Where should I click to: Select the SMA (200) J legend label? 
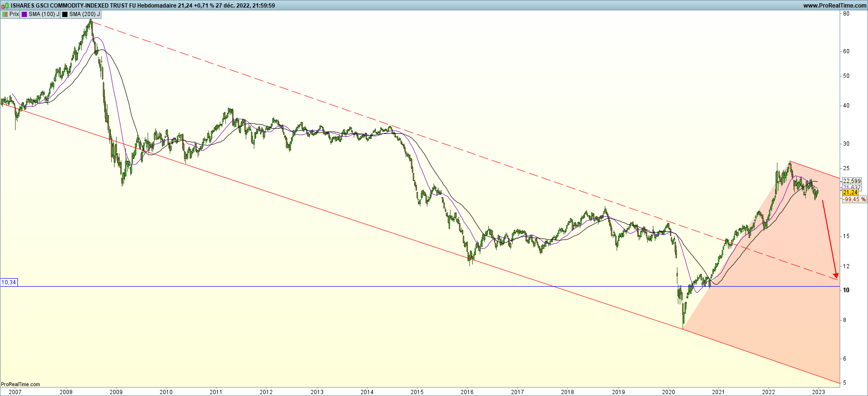click(x=84, y=14)
